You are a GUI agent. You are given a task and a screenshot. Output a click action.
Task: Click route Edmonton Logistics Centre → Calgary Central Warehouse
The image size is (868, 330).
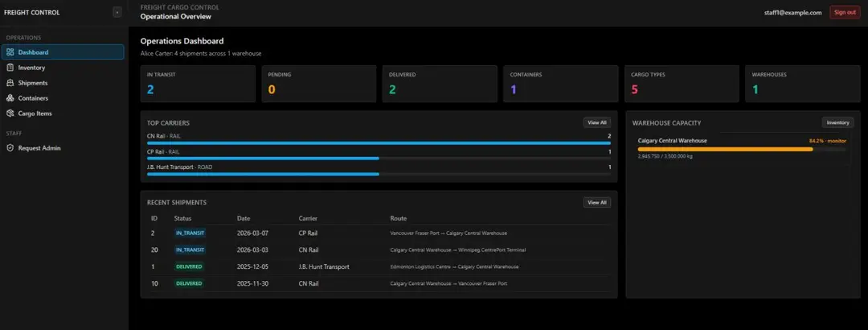tap(454, 266)
